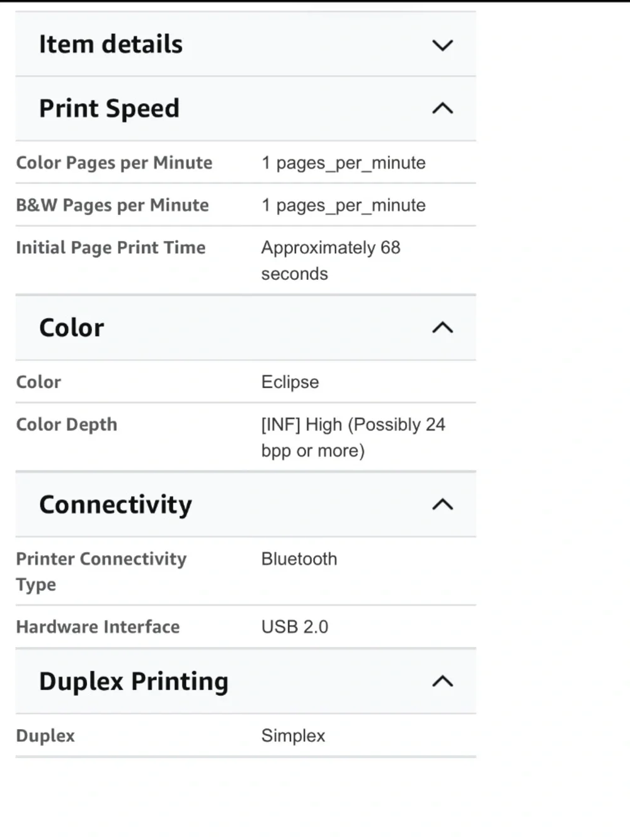Open the Item details section header
The height and width of the screenshot is (840, 630).
tap(246, 44)
